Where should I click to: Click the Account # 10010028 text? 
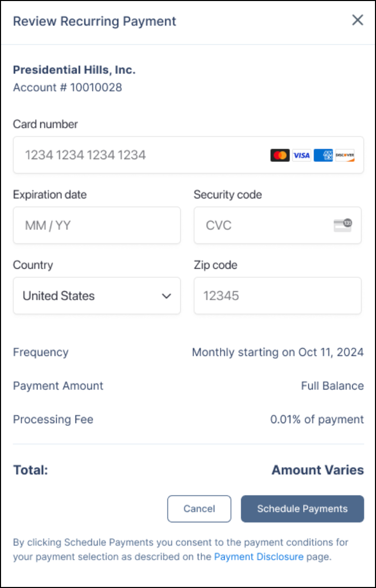(67, 87)
